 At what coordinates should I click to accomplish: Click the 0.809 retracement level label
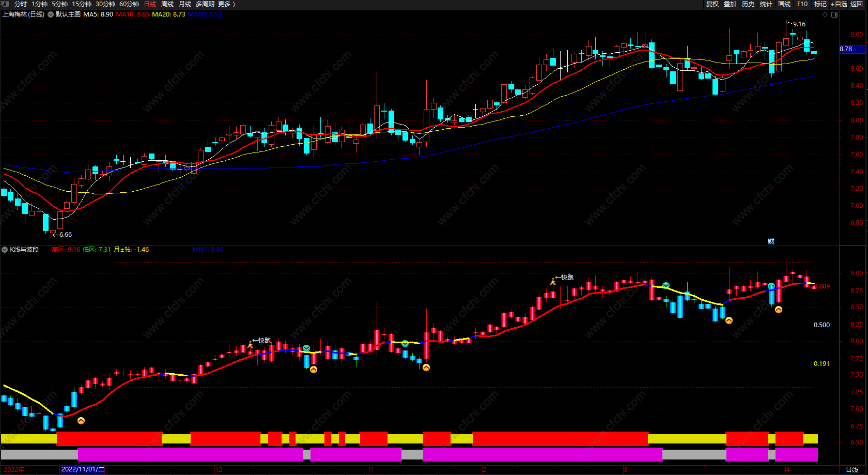(x=823, y=286)
